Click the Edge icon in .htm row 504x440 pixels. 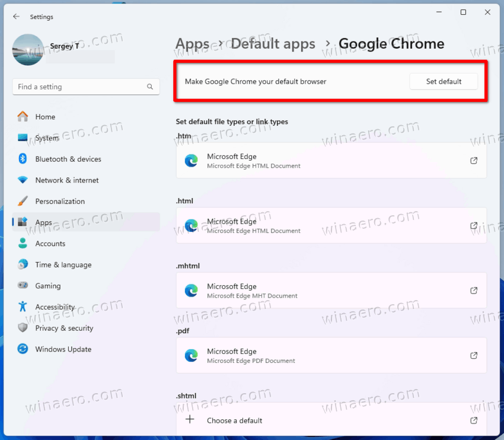click(192, 161)
